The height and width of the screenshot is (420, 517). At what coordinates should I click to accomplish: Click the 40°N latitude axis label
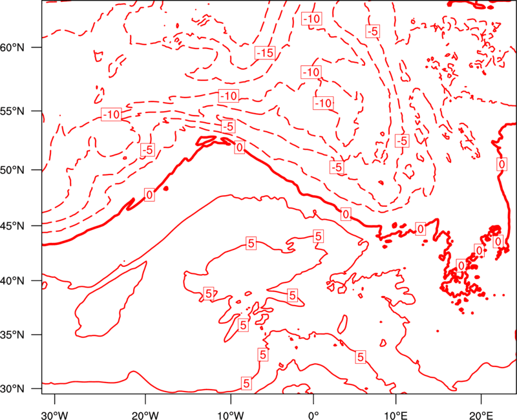pos(12,281)
